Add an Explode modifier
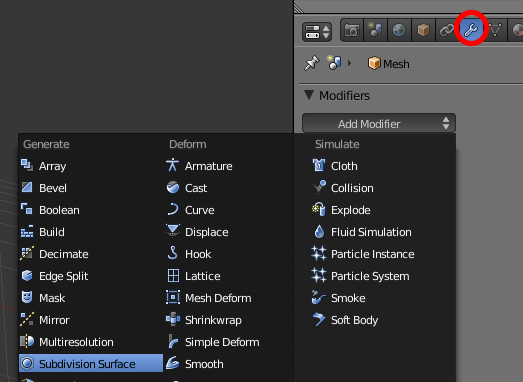This screenshot has height=382, width=523. tap(383, 210)
